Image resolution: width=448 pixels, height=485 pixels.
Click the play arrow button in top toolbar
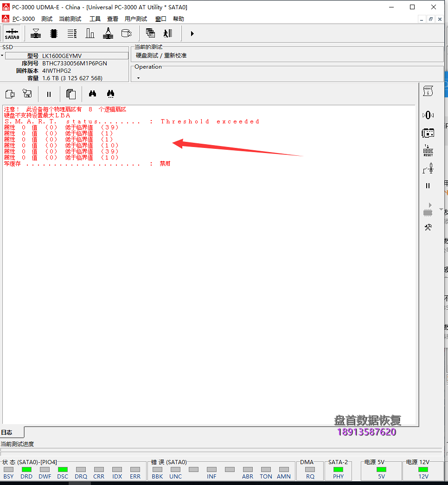tap(192, 33)
